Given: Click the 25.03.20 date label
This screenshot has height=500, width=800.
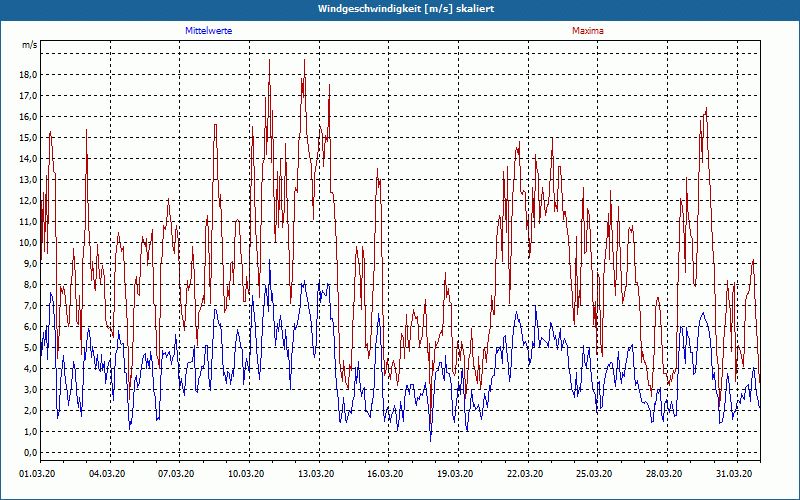Looking at the screenshot, I should (594, 474).
